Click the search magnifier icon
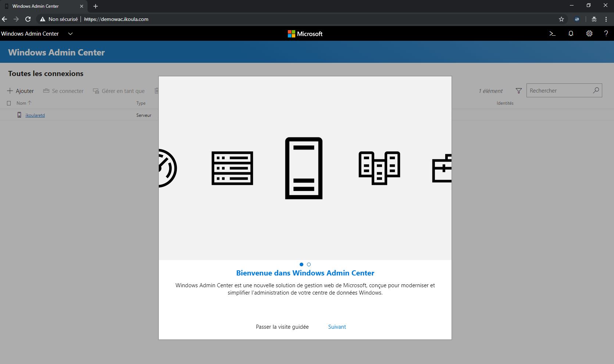Image resolution: width=614 pixels, height=364 pixels. click(x=596, y=90)
